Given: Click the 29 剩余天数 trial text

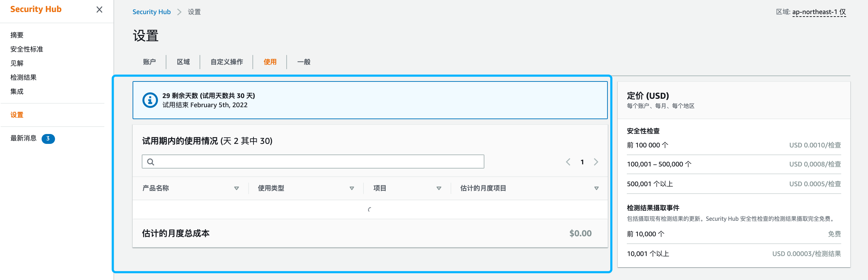Looking at the screenshot, I should pyautogui.click(x=180, y=96).
